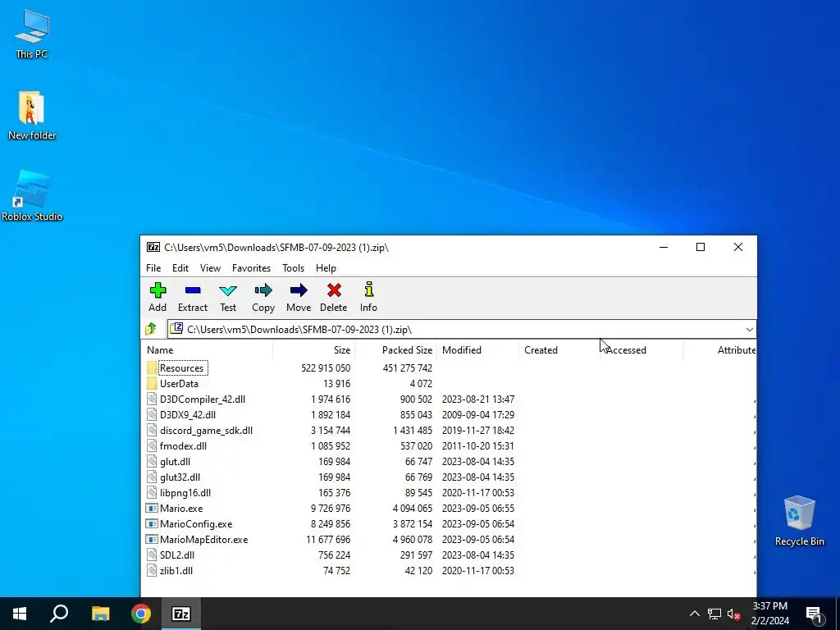
Task: Open the View menu
Action: [x=210, y=268]
